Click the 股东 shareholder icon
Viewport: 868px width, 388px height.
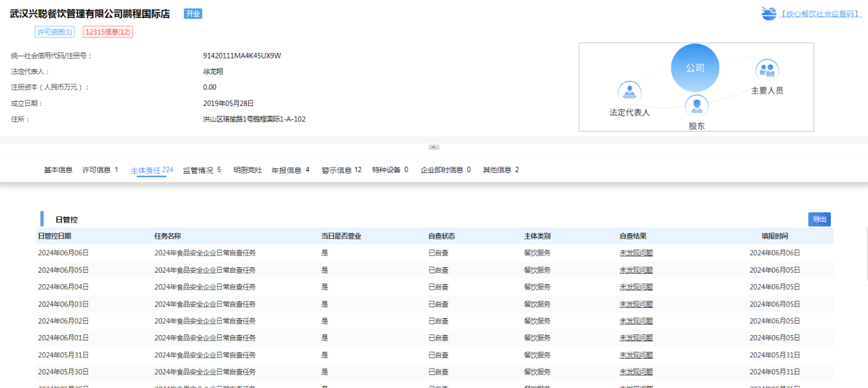[x=696, y=106]
